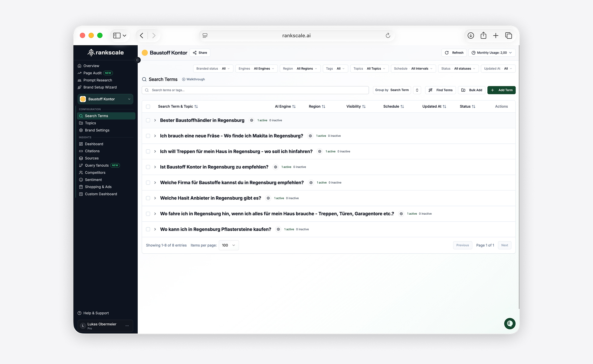Collapse the sidebar with the toggle icon
This screenshot has width=593, height=364.
click(138, 60)
